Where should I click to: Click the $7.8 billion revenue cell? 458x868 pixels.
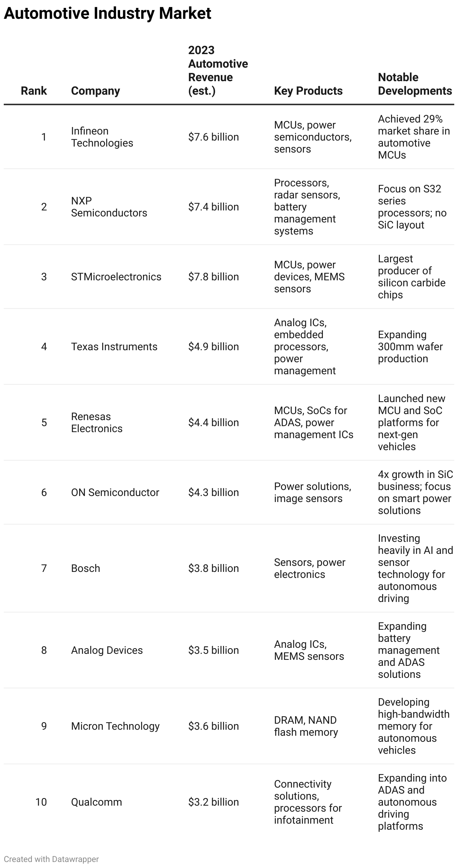pos(214,277)
